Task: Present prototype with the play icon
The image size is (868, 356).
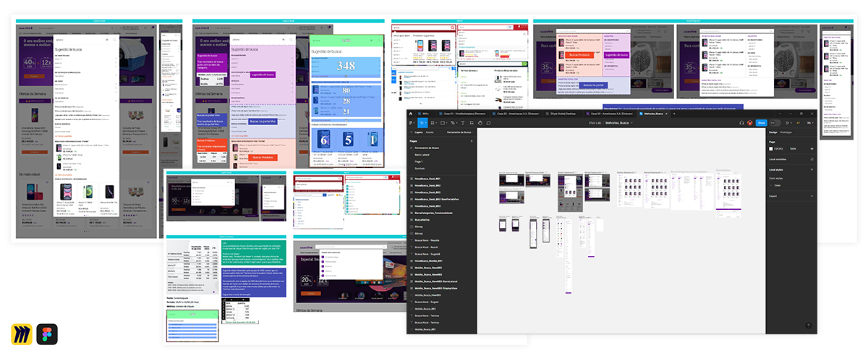Action: [x=788, y=123]
